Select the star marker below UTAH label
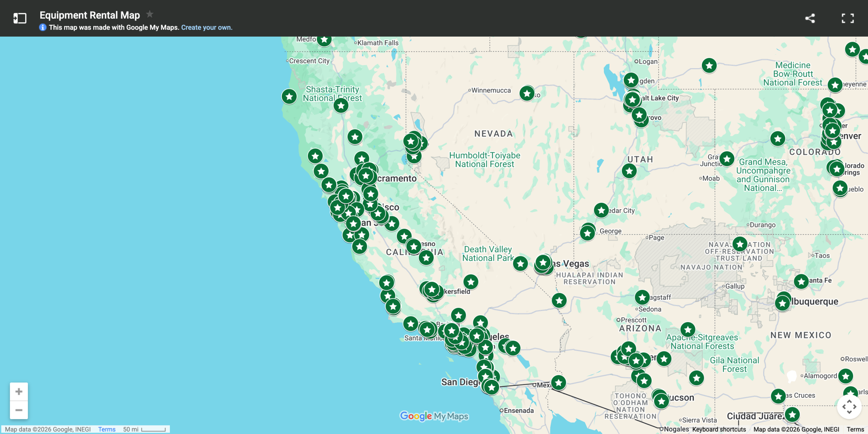 point(629,171)
